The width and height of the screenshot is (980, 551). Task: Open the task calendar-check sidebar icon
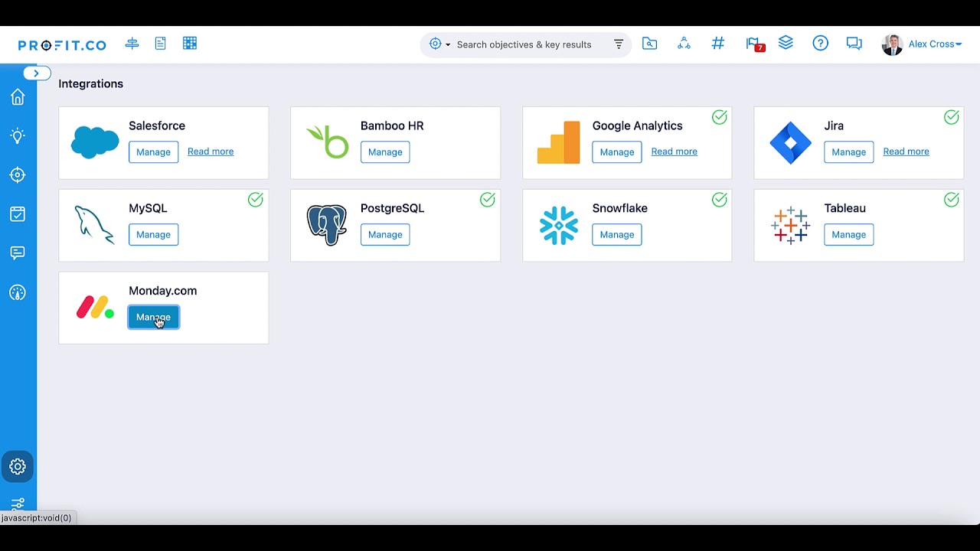[x=18, y=214]
